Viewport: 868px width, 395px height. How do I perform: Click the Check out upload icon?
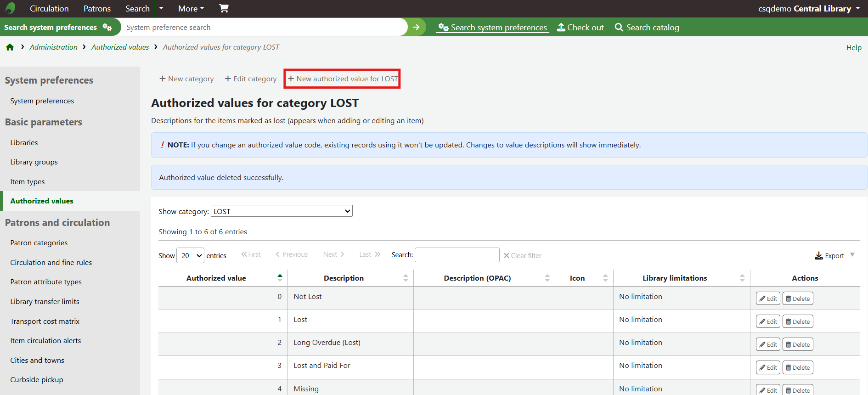pyautogui.click(x=561, y=28)
